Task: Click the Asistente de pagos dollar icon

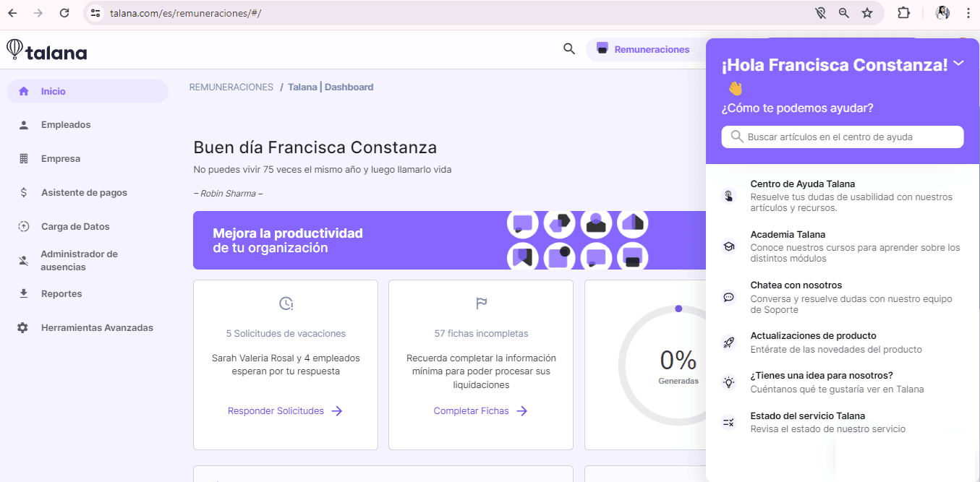Action: (24, 193)
